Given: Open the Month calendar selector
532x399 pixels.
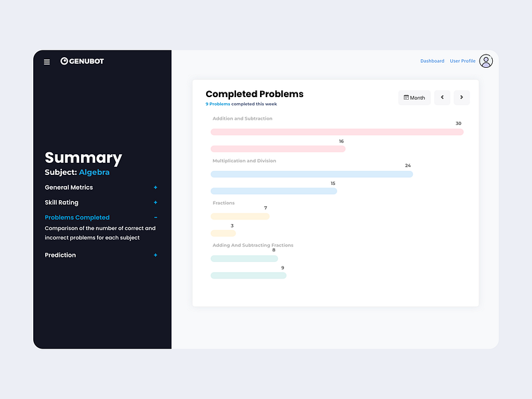Looking at the screenshot, I should [x=414, y=97].
